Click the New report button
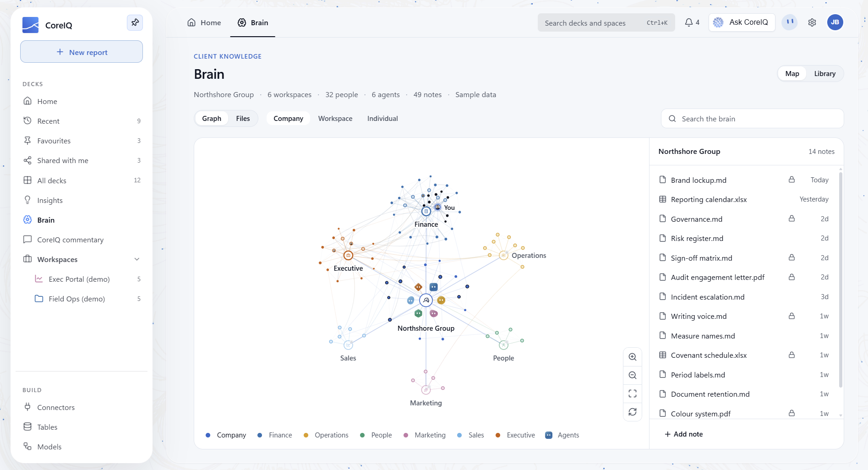This screenshot has height=470, width=868. coord(82,52)
